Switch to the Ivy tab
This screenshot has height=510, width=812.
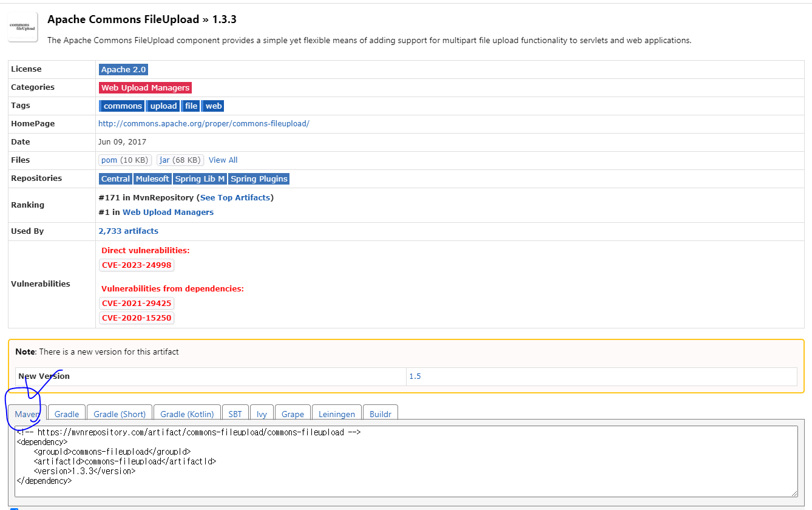tap(262, 414)
